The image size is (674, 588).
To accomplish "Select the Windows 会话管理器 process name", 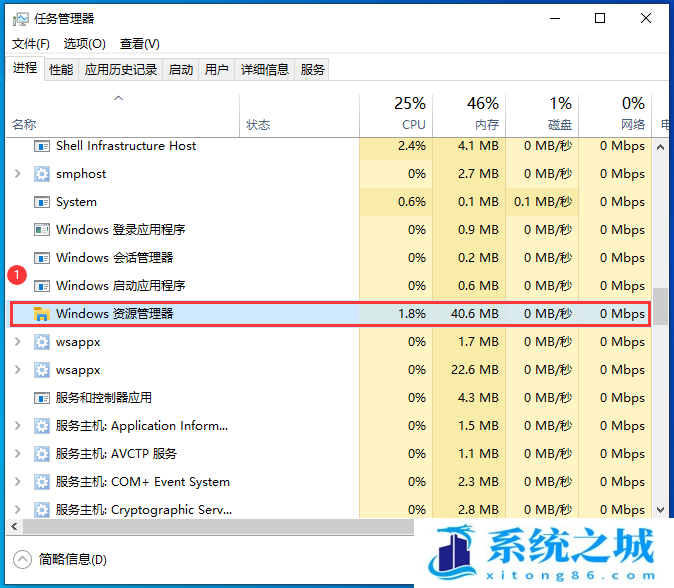I will [x=114, y=258].
